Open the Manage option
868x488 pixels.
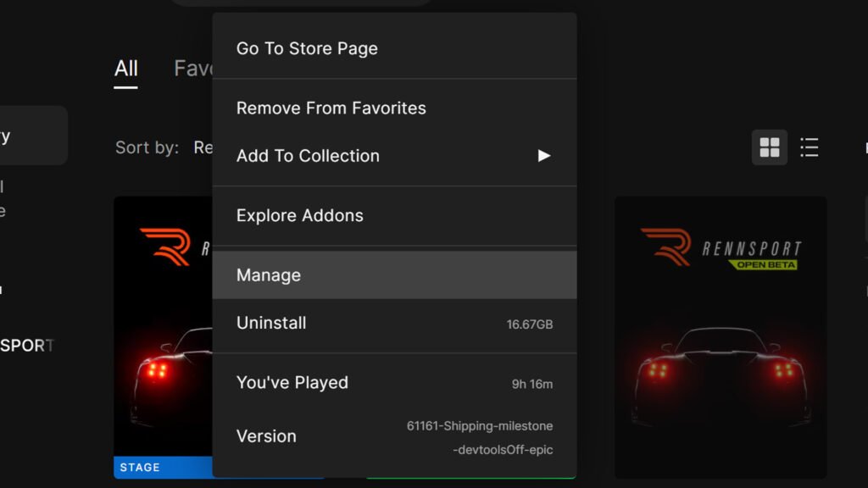pos(394,275)
